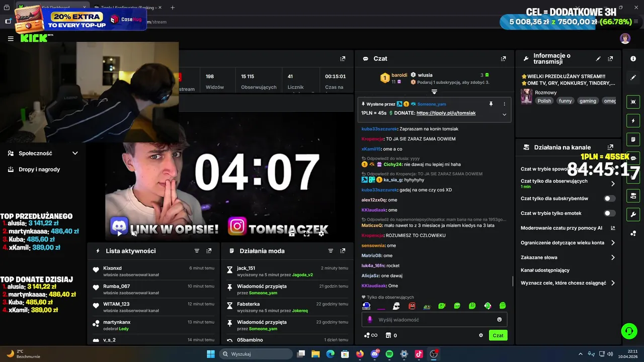Expand the Społeczność sidebar section
The image size is (644, 362).
coord(75,153)
